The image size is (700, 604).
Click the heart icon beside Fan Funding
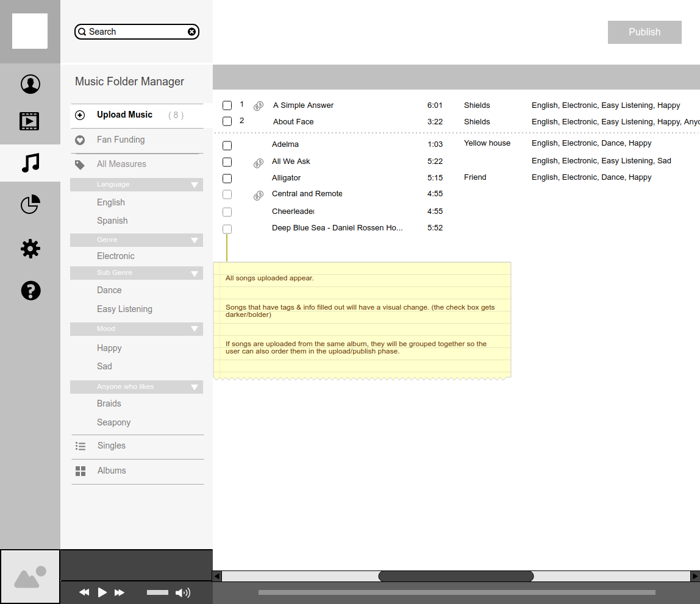tap(80, 140)
